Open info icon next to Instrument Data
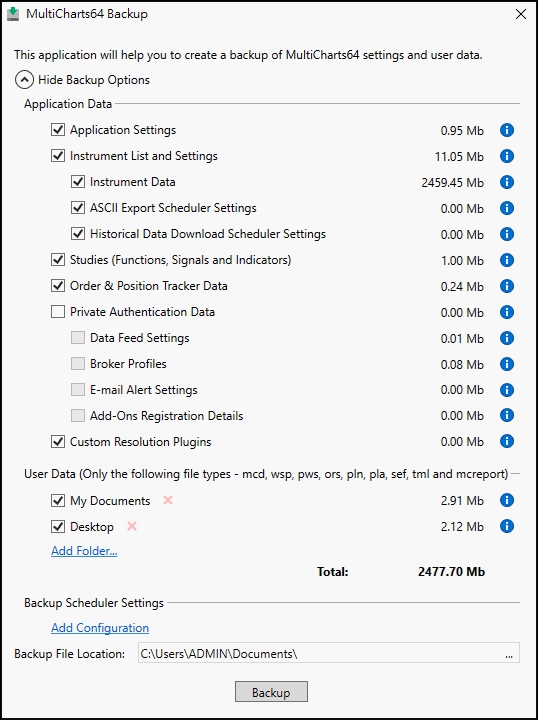 506,182
